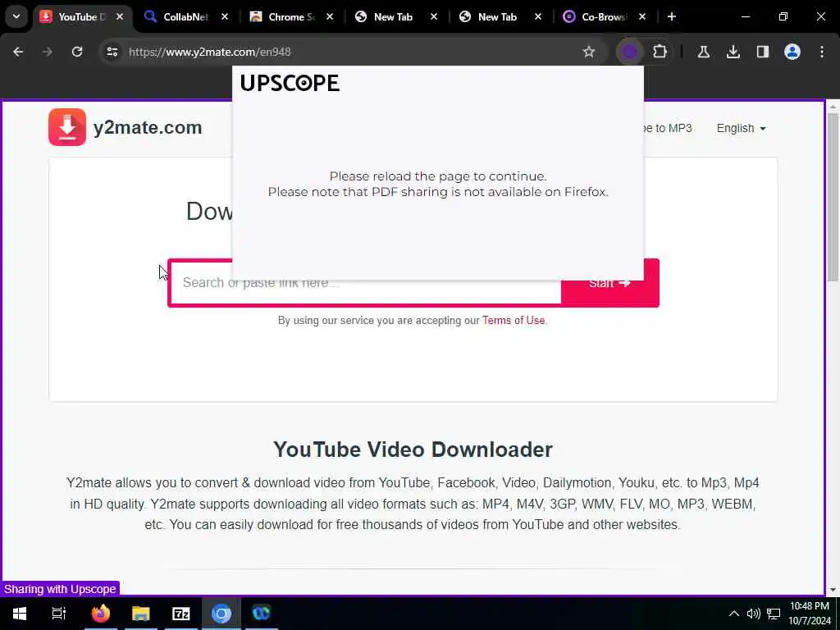The image size is (840, 630).
Task: Click the address bar URL
Action: coord(209,52)
